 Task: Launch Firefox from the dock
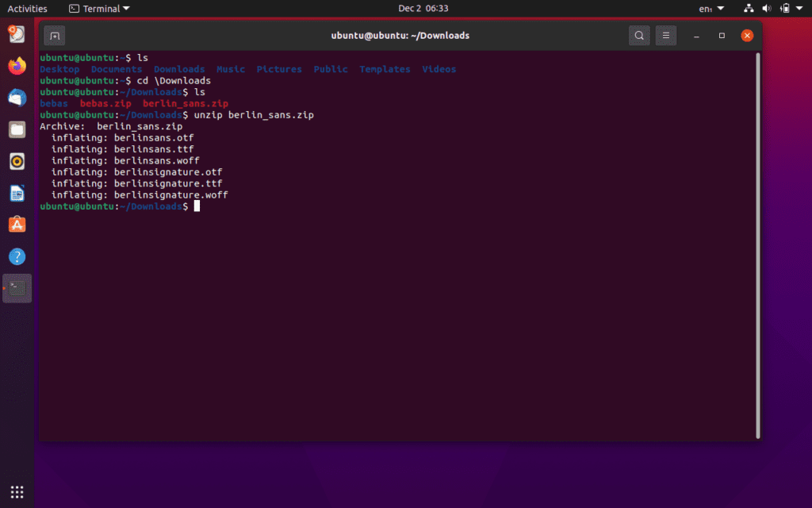pos(17,66)
